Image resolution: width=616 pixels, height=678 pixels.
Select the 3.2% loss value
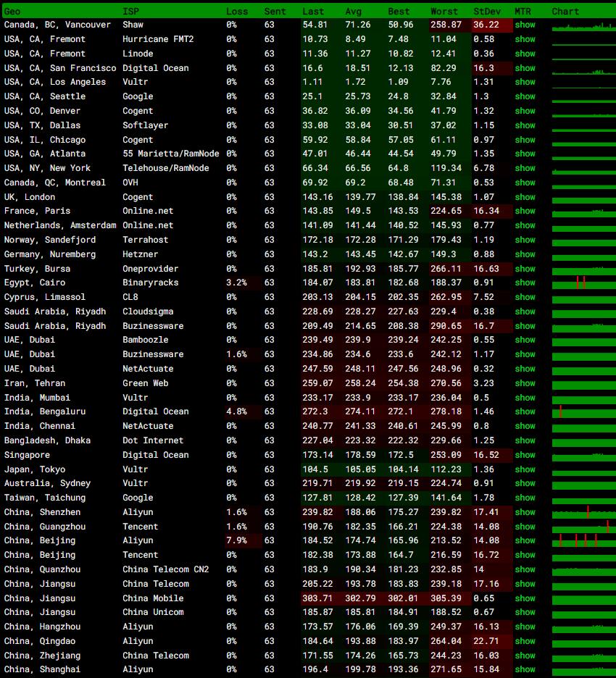point(236,282)
